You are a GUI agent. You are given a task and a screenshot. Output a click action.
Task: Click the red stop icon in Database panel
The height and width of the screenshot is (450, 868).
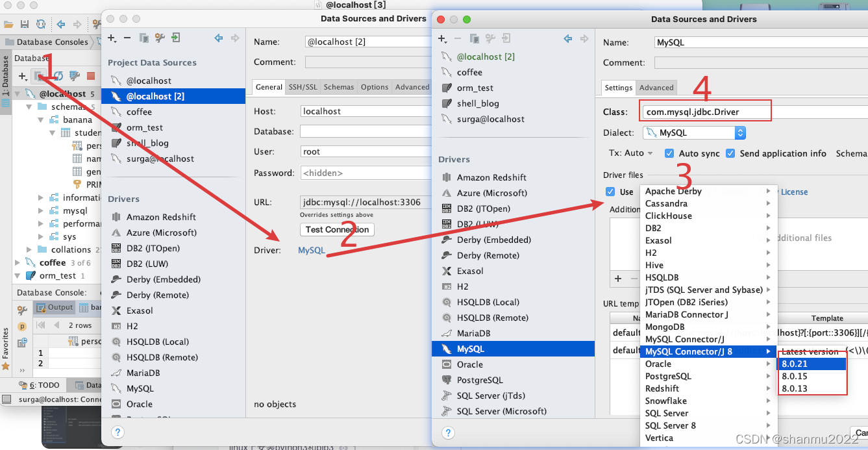point(91,76)
